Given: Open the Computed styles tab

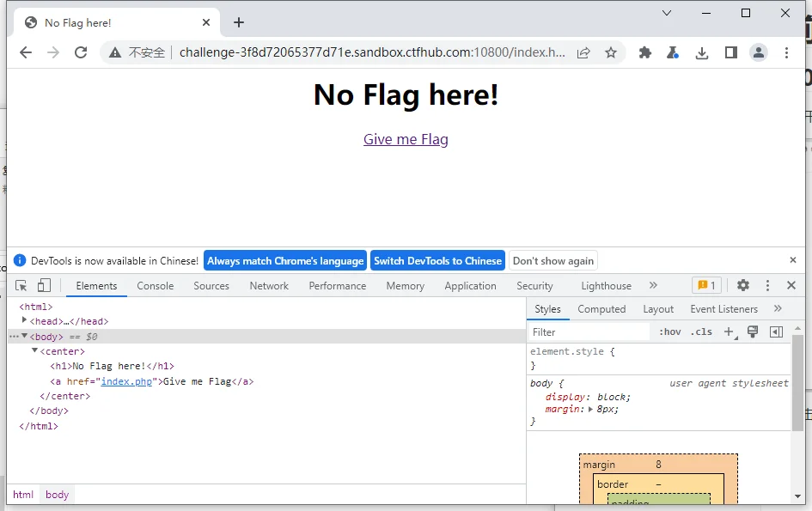Looking at the screenshot, I should click(x=601, y=309).
